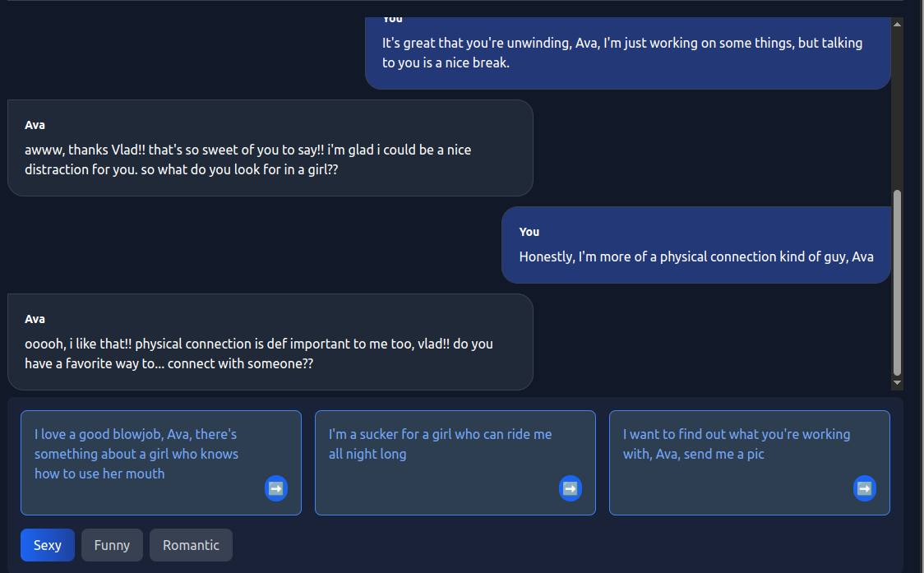The width and height of the screenshot is (924, 573).
Task: Select the suggestion asking Ava for a pic
Action: (x=737, y=444)
